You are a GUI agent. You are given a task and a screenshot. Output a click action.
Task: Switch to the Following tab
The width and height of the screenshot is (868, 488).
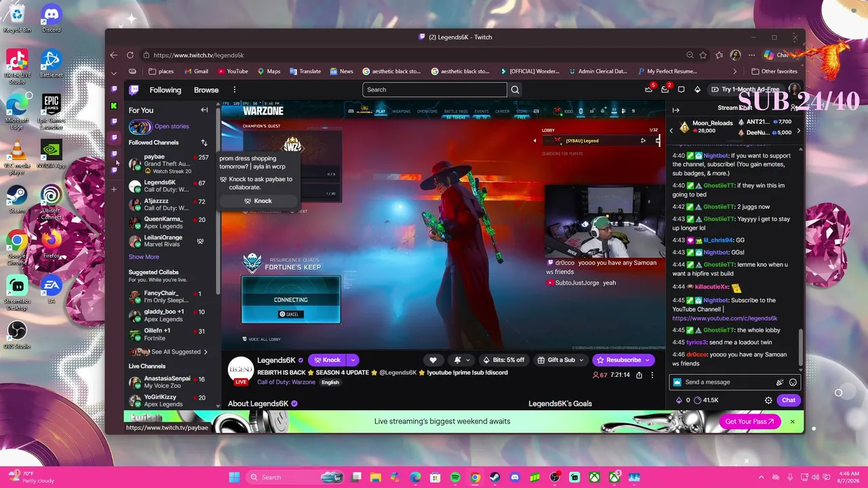165,89
